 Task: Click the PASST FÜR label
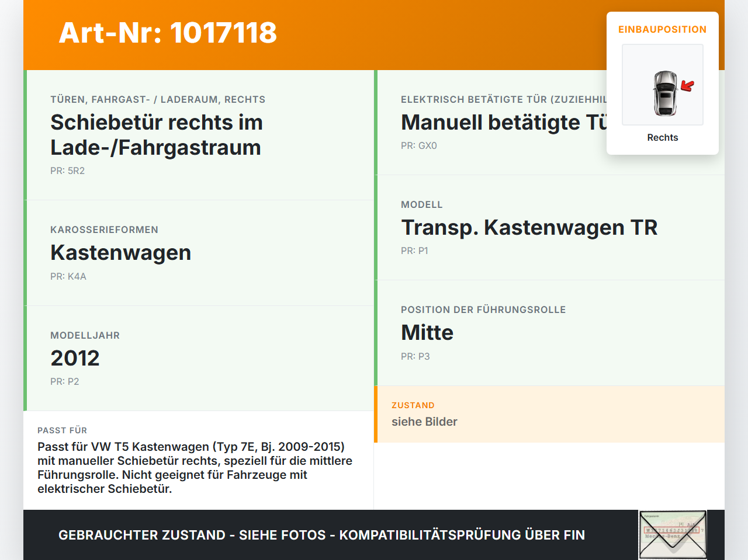62,430
